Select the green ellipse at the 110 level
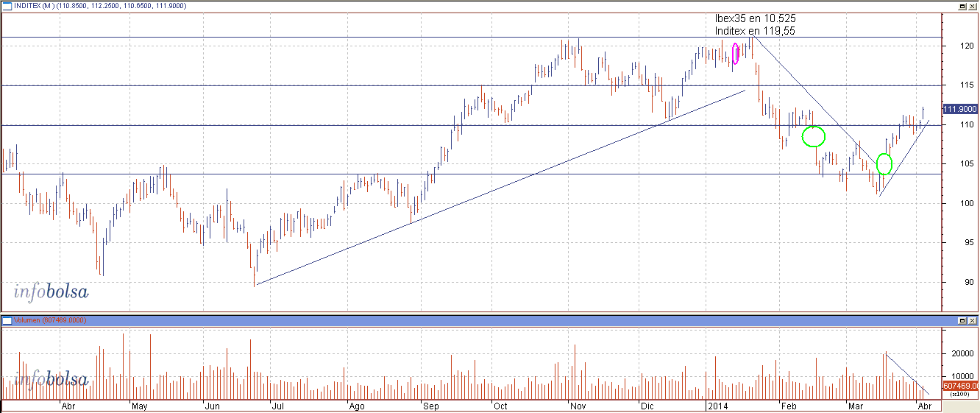 click(x=813, y=136)
